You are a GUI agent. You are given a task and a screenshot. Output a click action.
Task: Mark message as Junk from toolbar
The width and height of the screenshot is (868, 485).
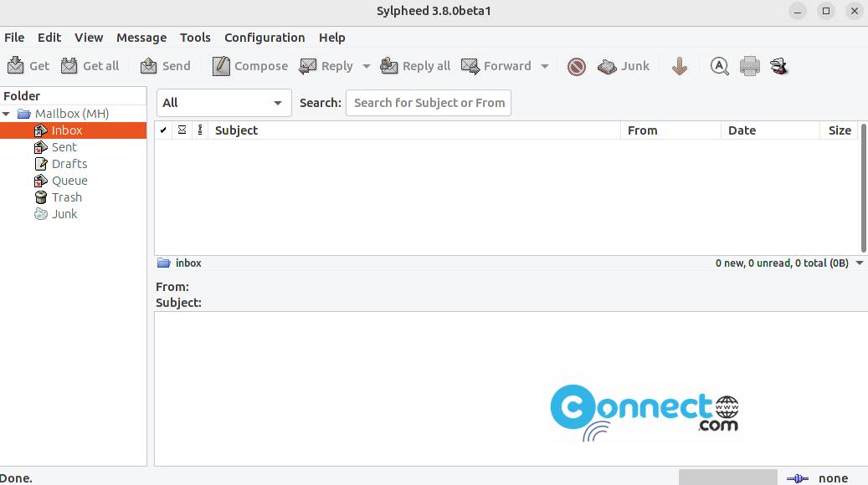(624, 66)
